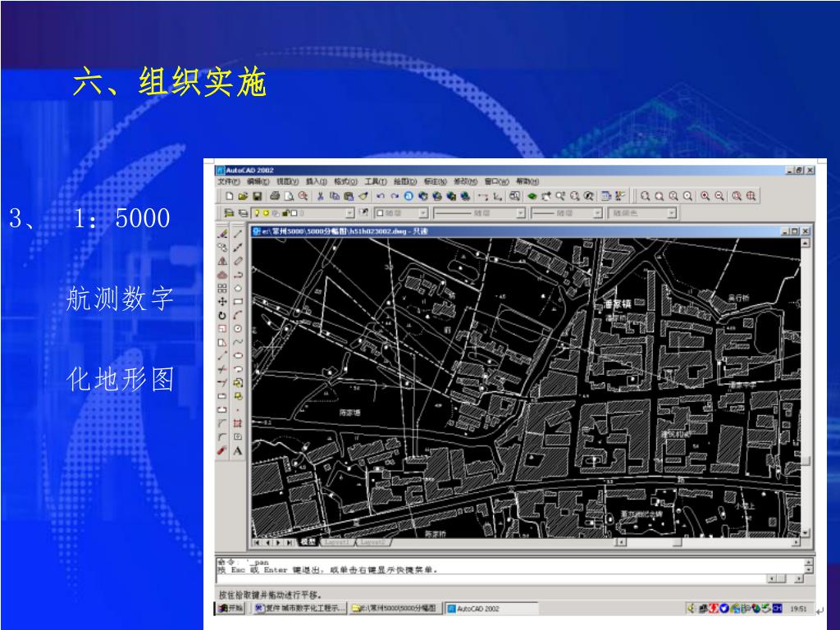Click the Plot printer icon
Screen dimensions: 840x630
pyautogui.click(x=275, y=197)
